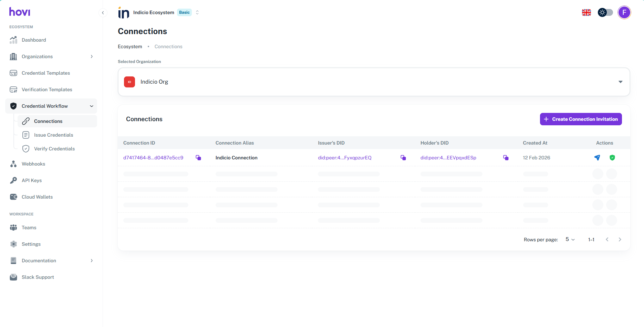Open the language flag selector

point(586,13)
